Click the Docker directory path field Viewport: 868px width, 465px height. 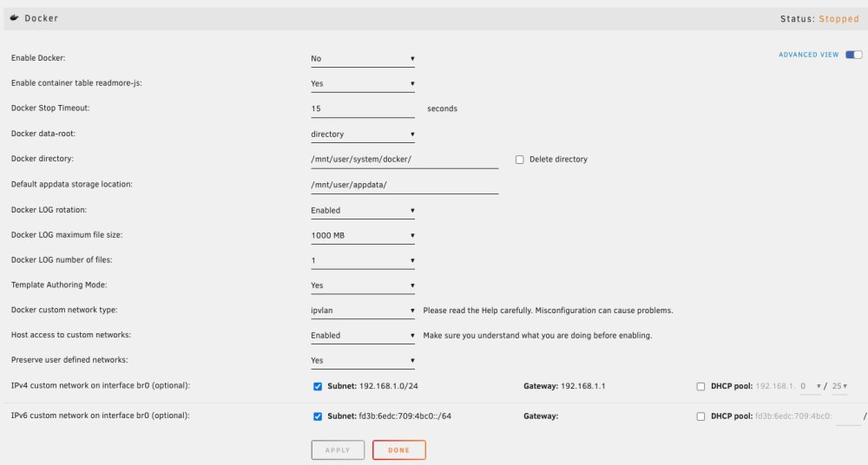pos(404,160)
